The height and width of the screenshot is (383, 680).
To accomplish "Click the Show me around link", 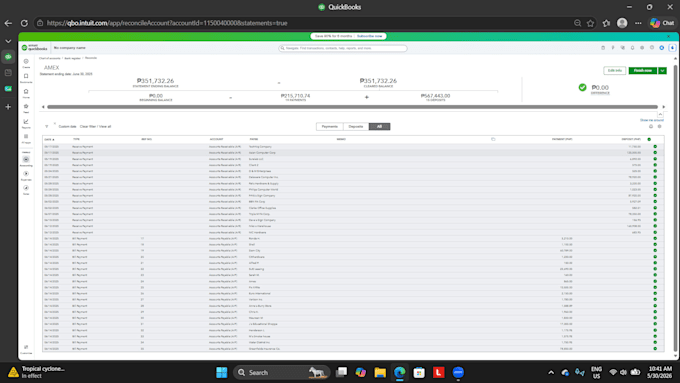I will (x=652, y=120).
